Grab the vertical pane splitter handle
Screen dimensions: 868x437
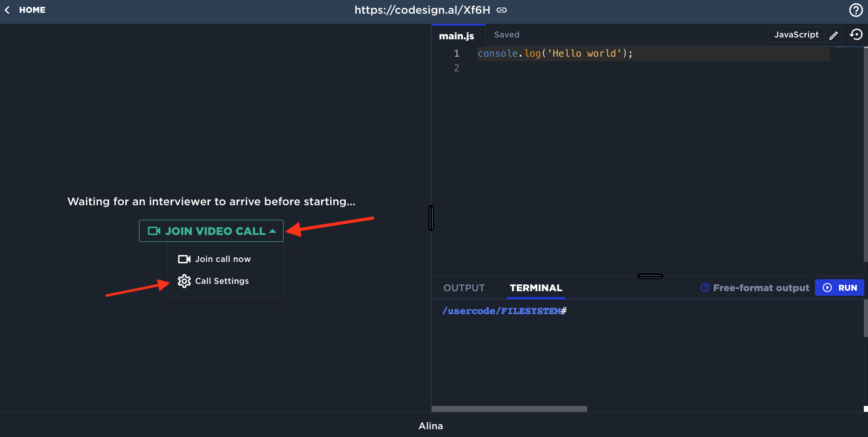[431, 218]
